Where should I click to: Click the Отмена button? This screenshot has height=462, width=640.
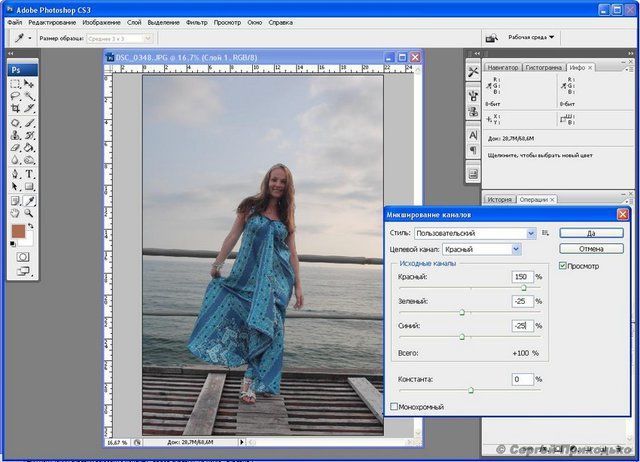(x=592, y=248)
